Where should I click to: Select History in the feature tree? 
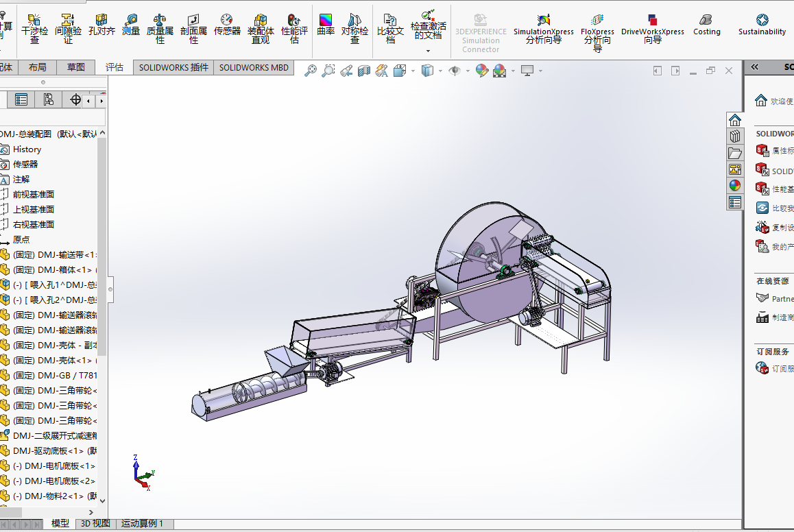click(27, 149)
